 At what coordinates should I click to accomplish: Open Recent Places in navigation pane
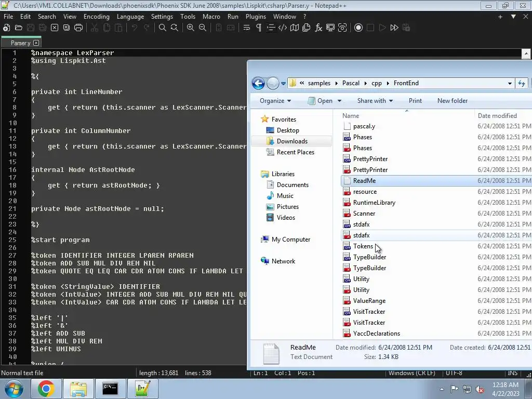[x=295, y=152]
